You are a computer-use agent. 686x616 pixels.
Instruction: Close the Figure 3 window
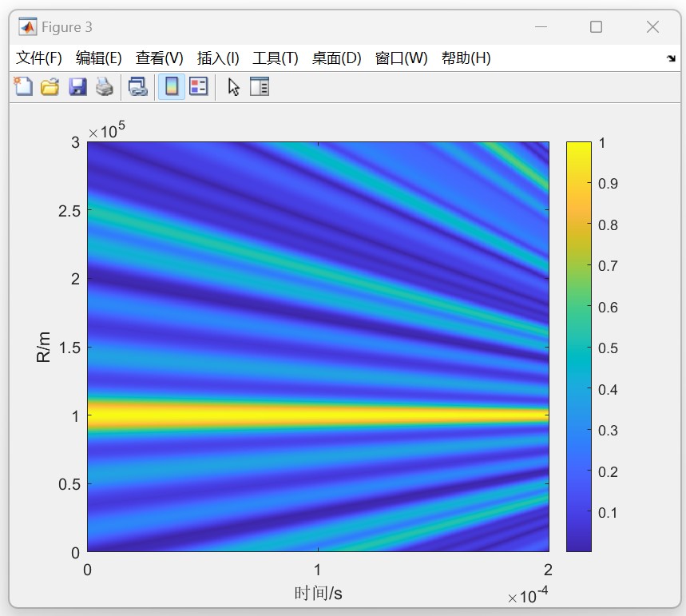coord(652,26)
